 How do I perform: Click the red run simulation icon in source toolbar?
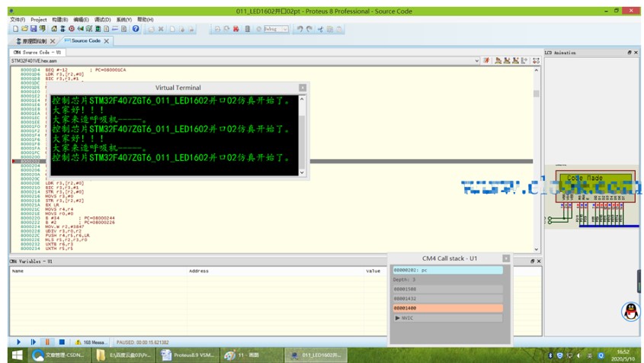tap(486, 61)
